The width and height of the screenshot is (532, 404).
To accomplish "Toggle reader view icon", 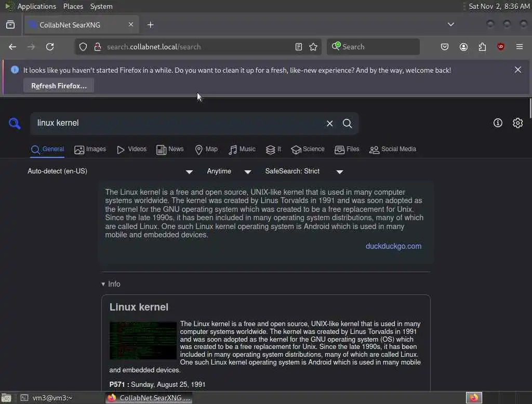I will (x=299, y=47).
